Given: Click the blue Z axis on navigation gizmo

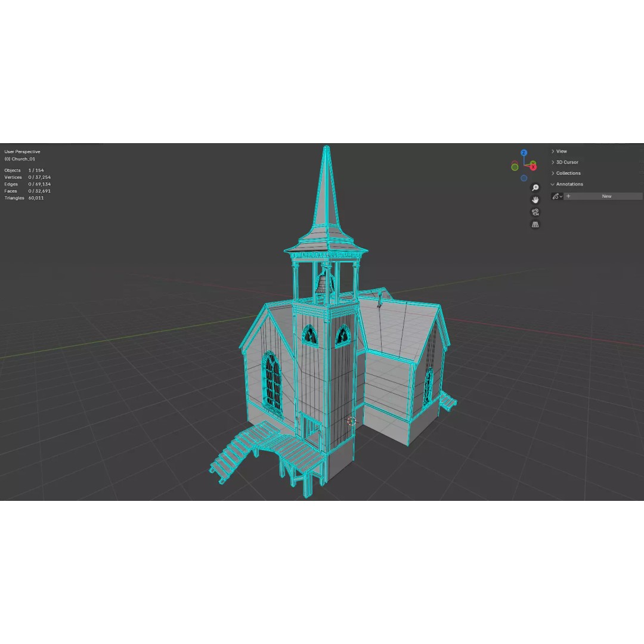Looking at the screenshot, I should pyautogui.click(x=524, y=153).
